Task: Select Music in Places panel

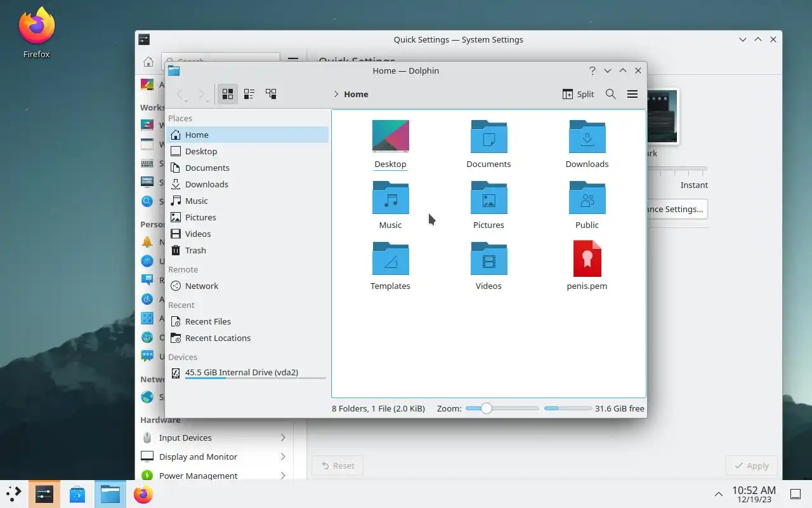Action: [247, 201]
